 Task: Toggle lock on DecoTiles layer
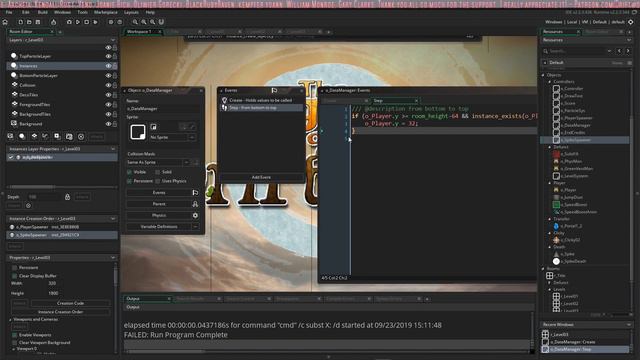pos(115,95)
